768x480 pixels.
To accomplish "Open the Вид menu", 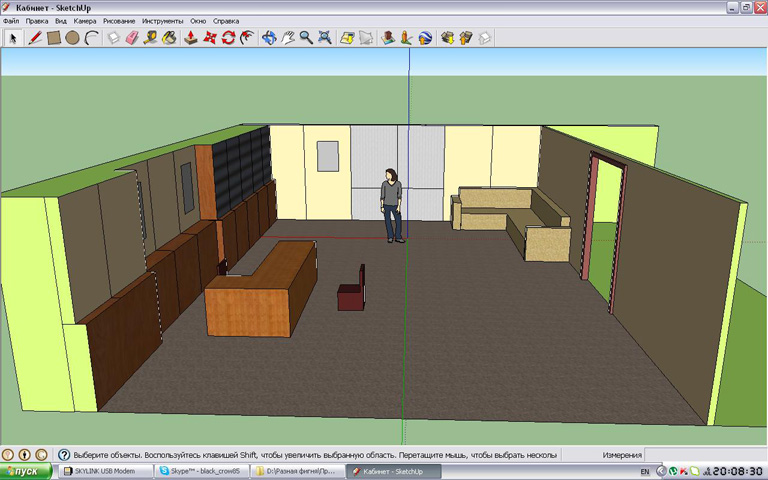I will (61, 21).
